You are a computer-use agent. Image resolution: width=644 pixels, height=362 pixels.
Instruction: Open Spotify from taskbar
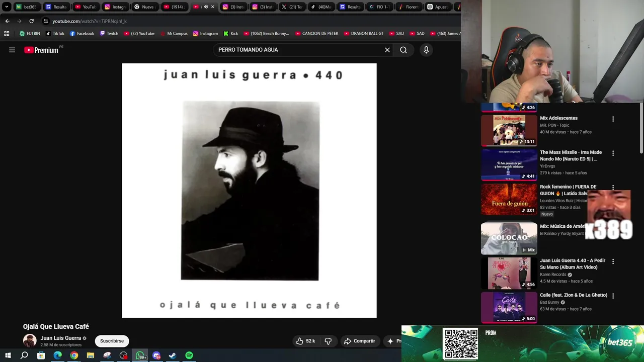tap(189, 355)
